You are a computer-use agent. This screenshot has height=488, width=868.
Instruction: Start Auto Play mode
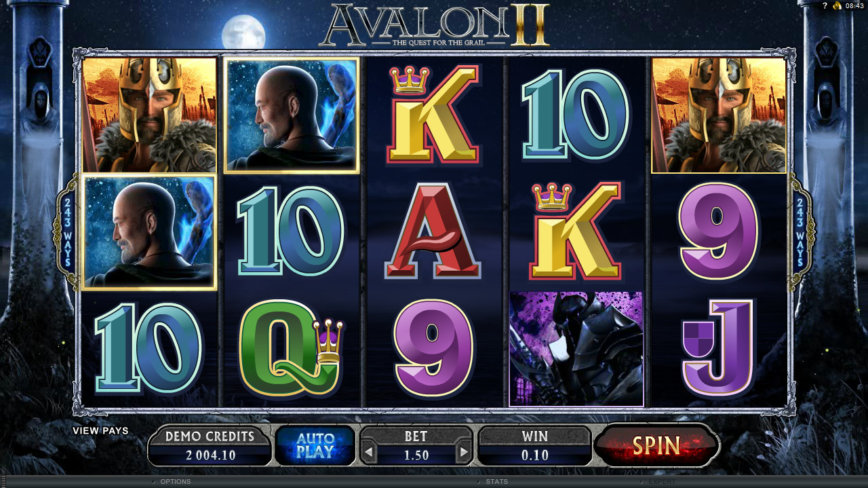[x=315, y=445]
